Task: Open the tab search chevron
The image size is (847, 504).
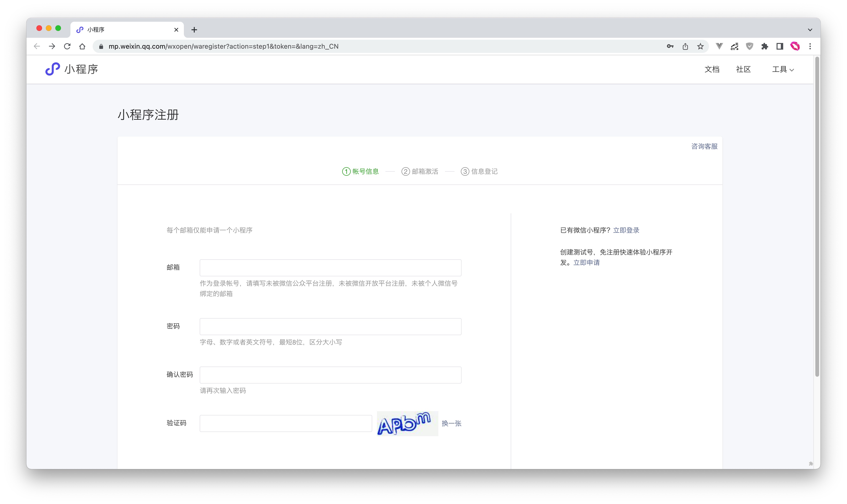Action: (x=810, y=30)
